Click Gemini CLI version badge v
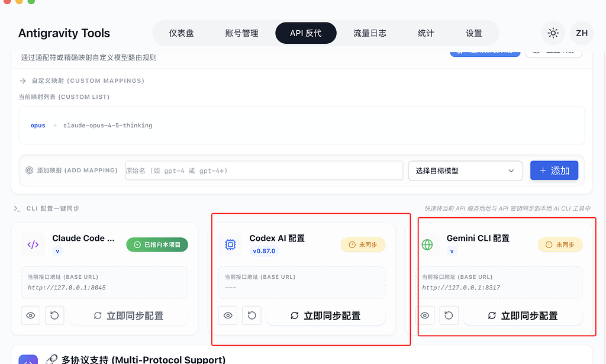 coord(452,251)
